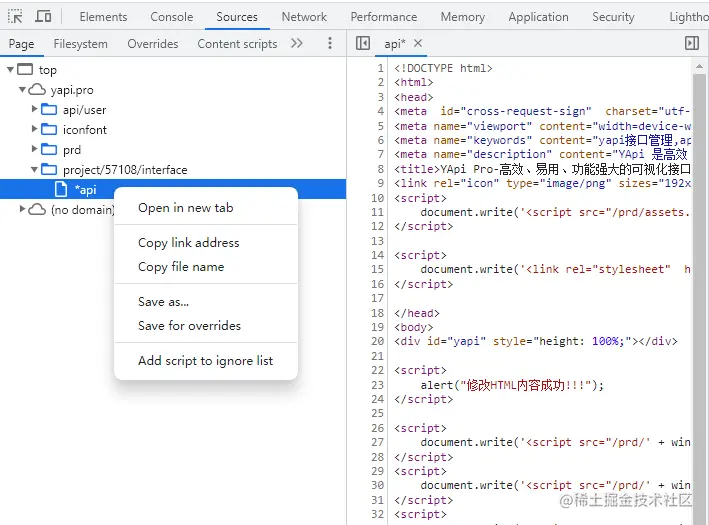Open the navigator three-dot options menu
Viewport: 709px width, 525px height.
click(x=330, y=43)
